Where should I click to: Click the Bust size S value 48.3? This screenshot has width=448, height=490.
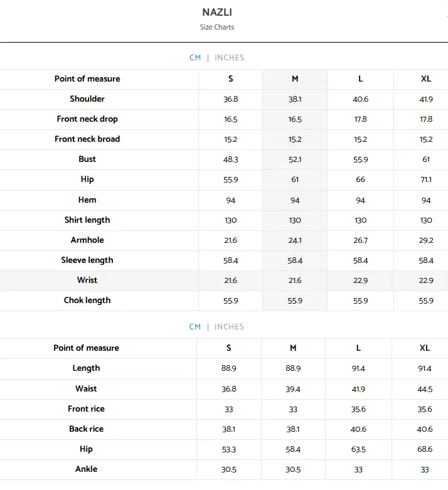click(x=230, y=159)
